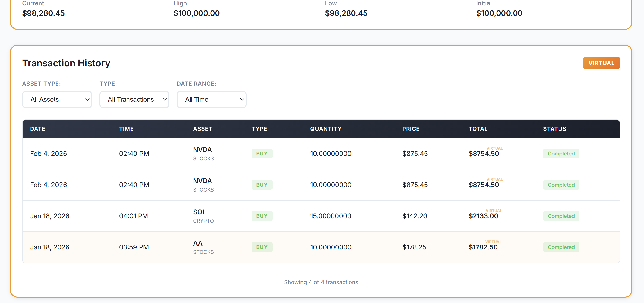
Task: Select the AA stocks asset name
Action: [x=198, y=243]
